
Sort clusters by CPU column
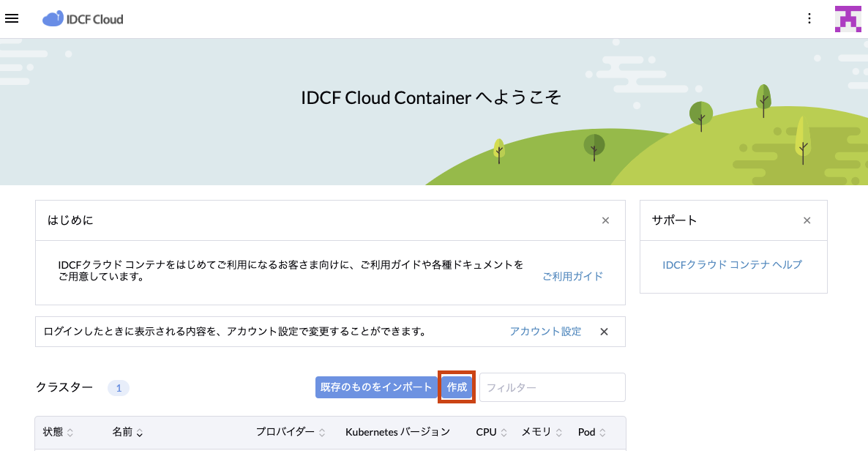492,432
